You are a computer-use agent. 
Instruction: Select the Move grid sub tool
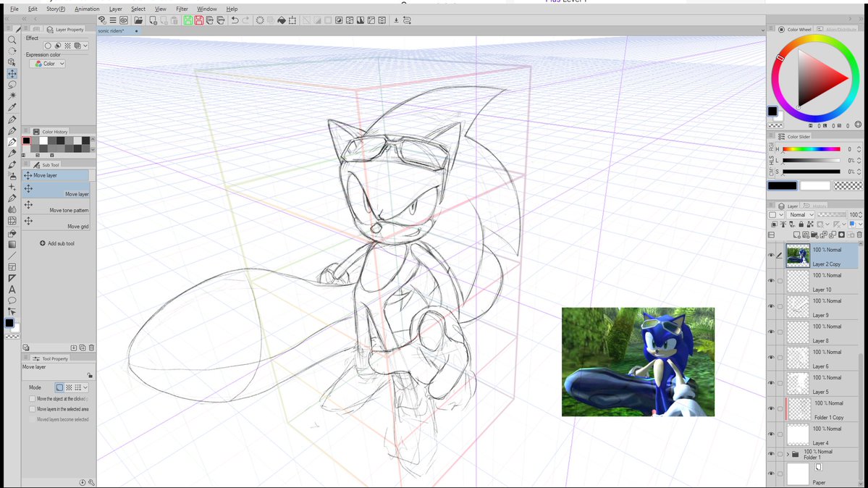click(56, 223)
